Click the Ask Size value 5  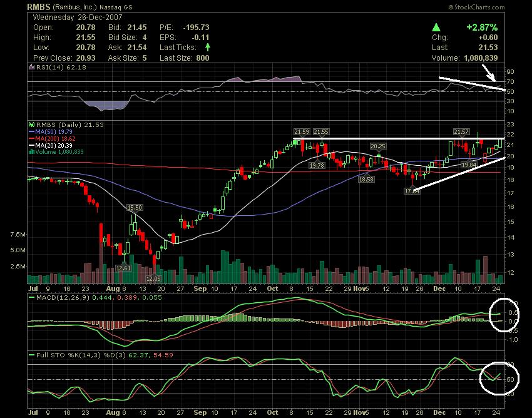(145, 58)
